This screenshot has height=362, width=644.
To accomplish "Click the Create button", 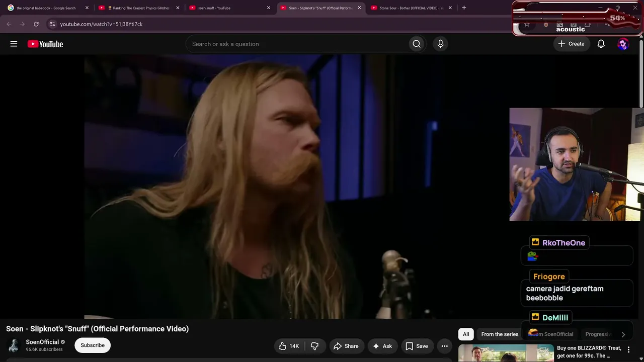I will [571, 44].
